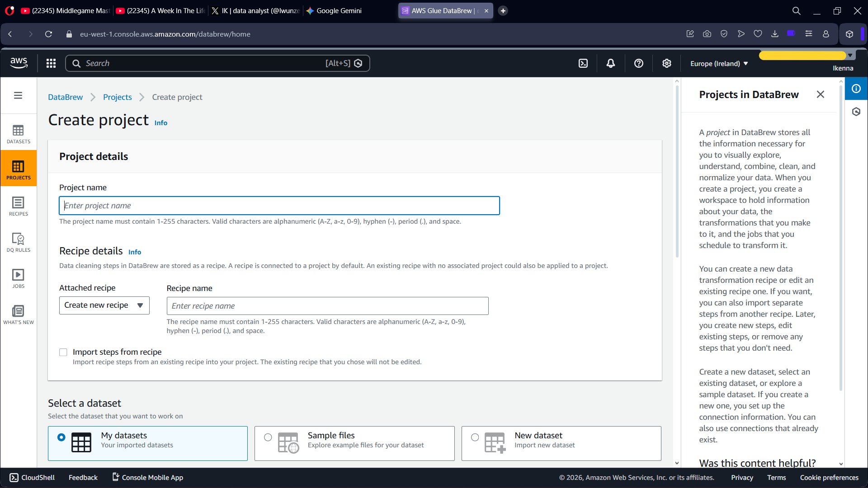Enable Import steps from recipe checkbox
868x488 pixels.
coord(63,352)
